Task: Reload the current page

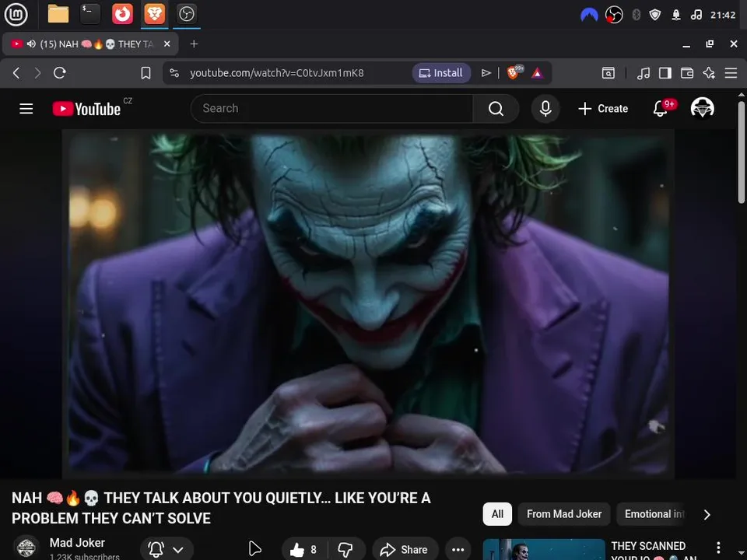Action: (60, 73)
